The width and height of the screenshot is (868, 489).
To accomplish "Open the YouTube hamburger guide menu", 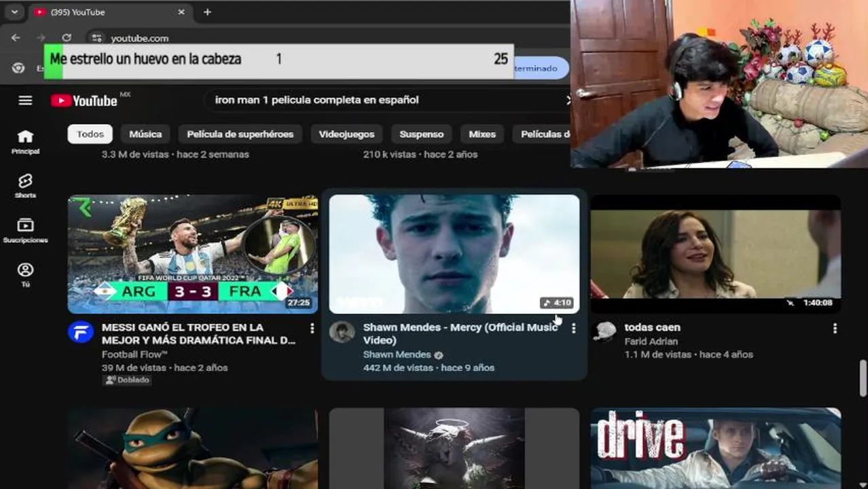I will click(x=25, y=101).
